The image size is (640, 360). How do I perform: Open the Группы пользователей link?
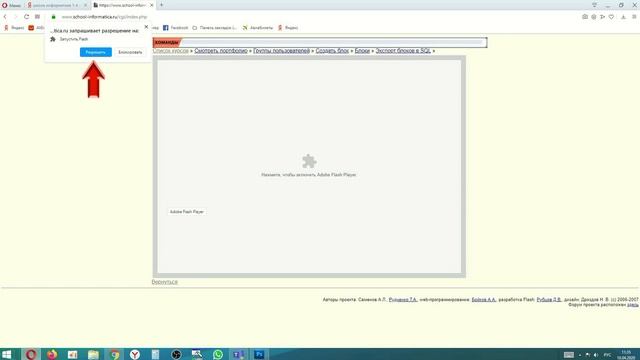[x=282, y=51]
